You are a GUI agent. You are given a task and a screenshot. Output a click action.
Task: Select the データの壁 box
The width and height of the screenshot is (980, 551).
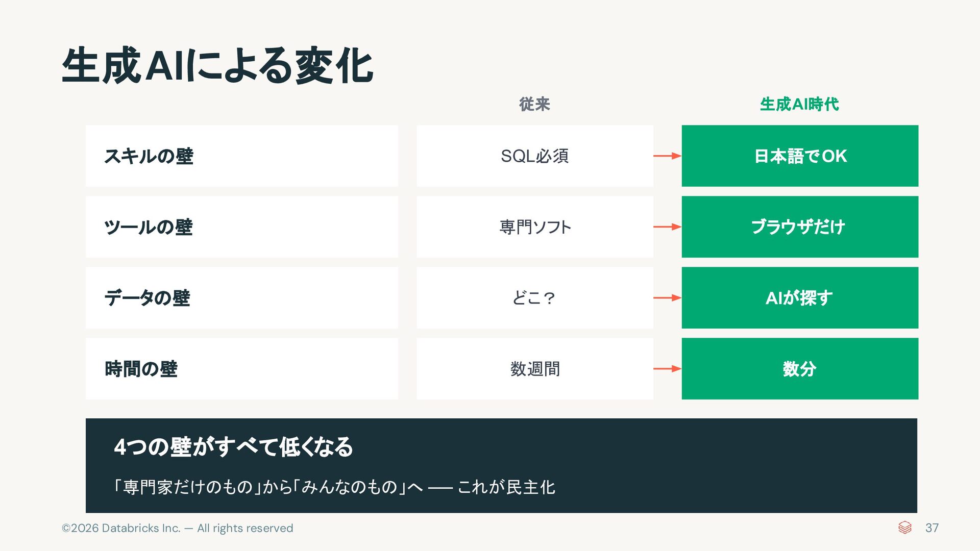pos(241,297)
